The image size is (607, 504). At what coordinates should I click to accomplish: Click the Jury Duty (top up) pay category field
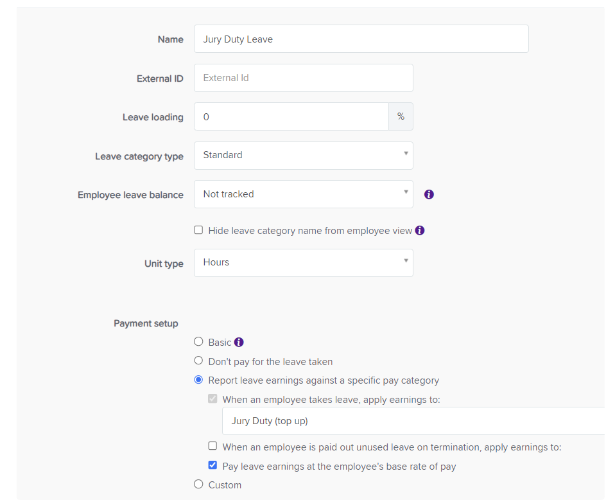coord(412,421)
